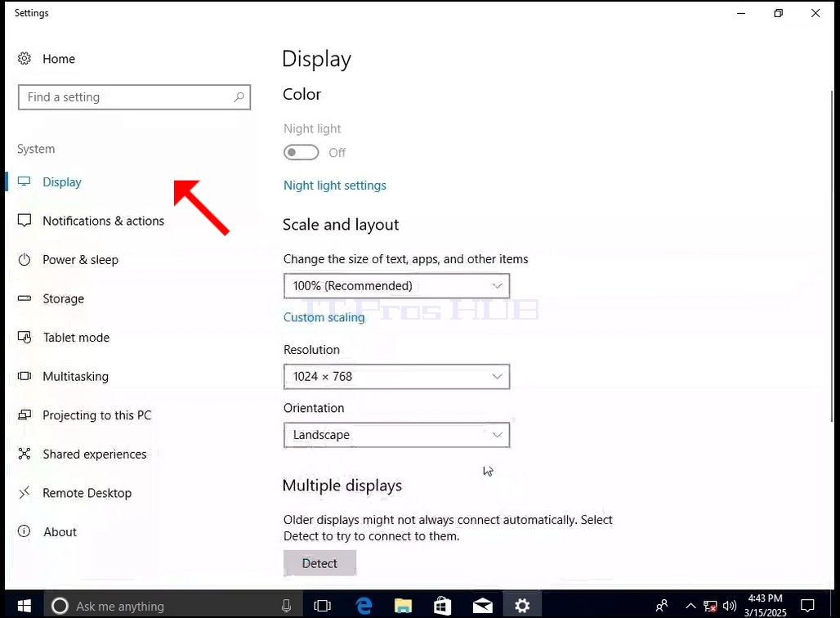Open the Action Center notification icon

click(x=807, y=606)
